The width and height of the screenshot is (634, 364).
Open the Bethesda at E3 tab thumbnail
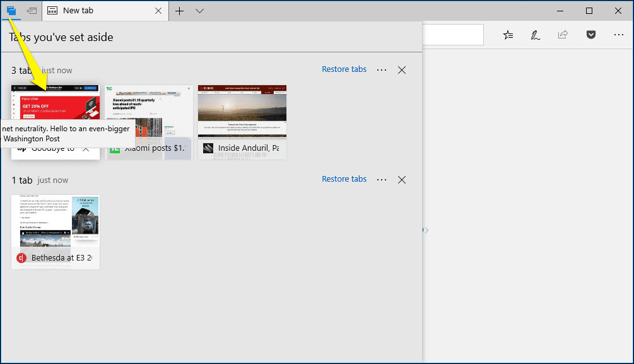coord(56,232)
